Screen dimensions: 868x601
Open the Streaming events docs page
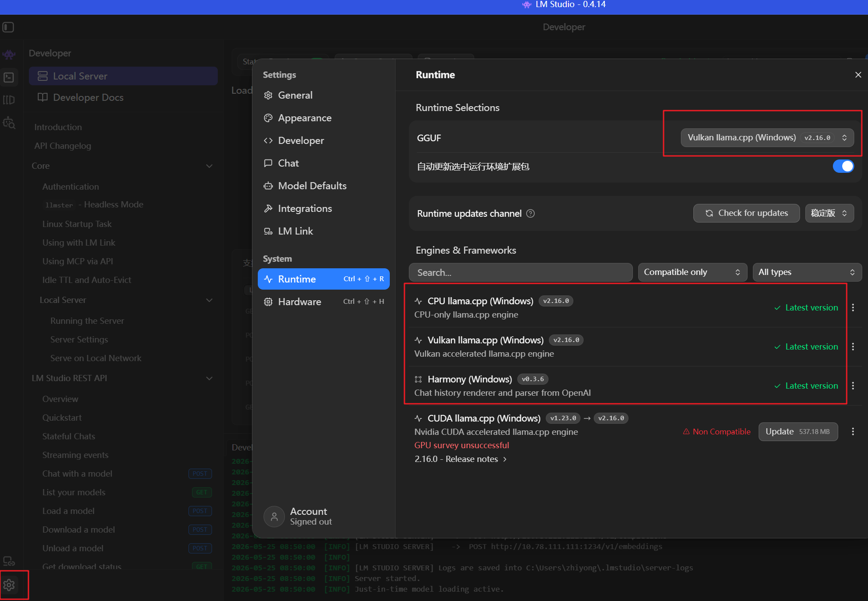[76, 455]
